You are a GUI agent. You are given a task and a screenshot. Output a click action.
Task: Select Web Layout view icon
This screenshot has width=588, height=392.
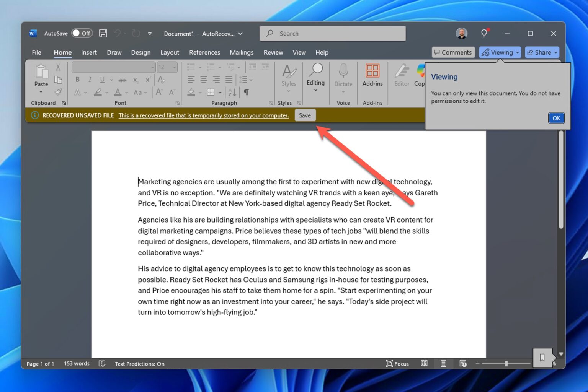point(462,363)
